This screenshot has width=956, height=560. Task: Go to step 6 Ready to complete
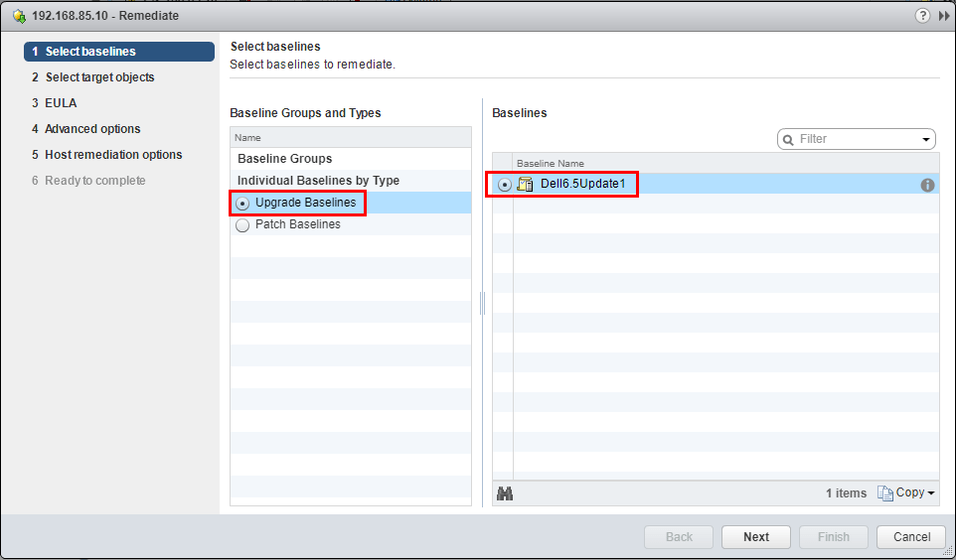(88, 181)
